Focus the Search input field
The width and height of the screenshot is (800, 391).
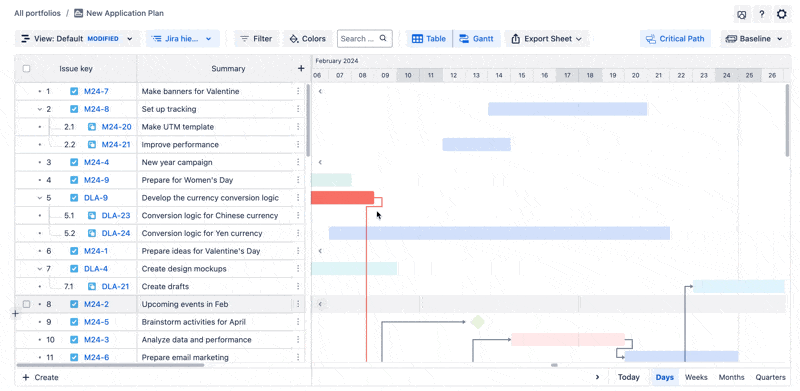pos(364,39)
